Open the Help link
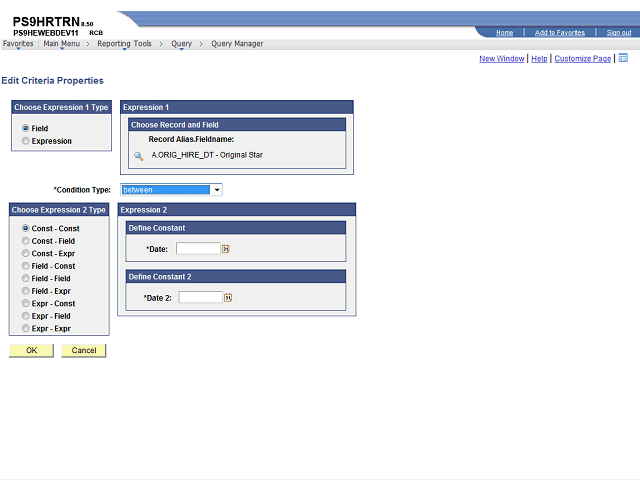640x480 pixels. pyautogui.click(x=539, y=59)
